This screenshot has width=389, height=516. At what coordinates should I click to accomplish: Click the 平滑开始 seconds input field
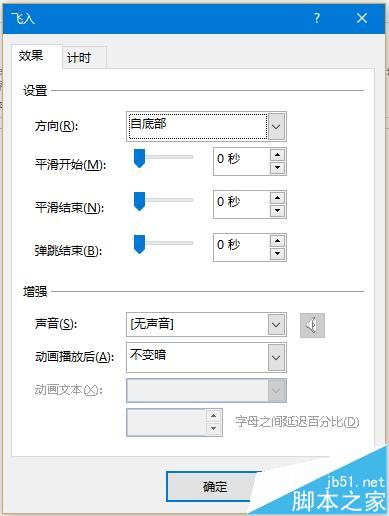click(241, 162)
